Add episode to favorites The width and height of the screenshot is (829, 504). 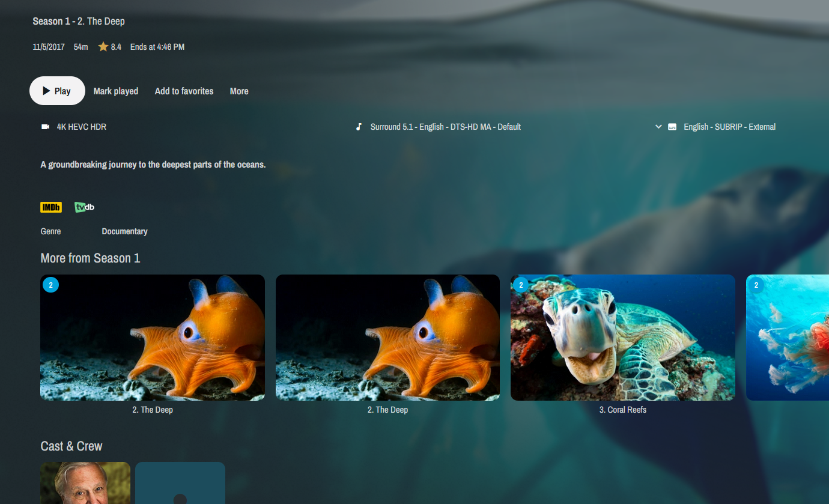point(184,91)
